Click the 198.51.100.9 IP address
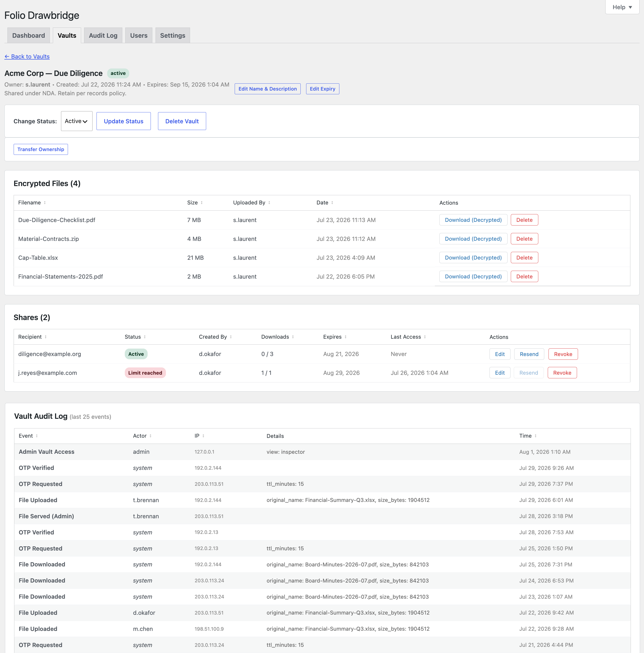 (x=209, y=629)
